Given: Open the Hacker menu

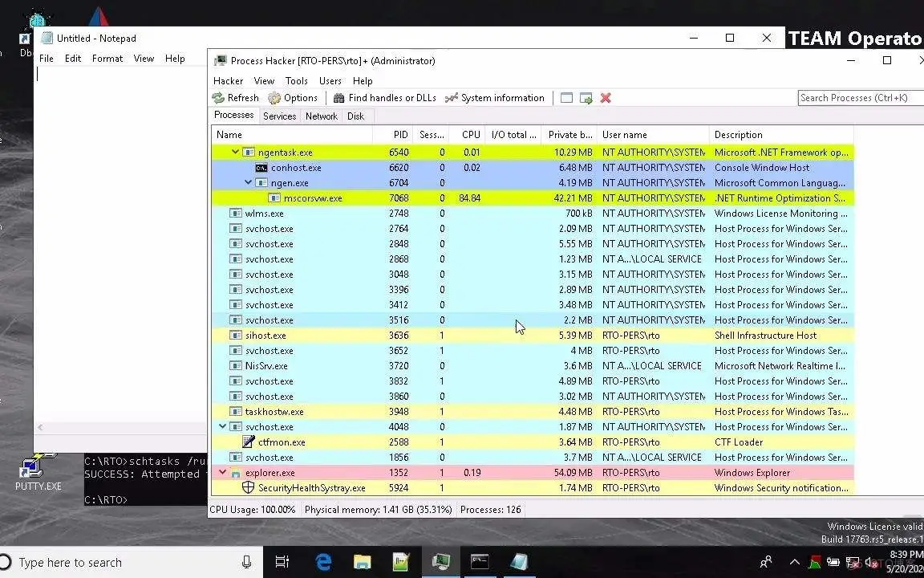Looking at the screenshot, I should click(x=228, y=81).
